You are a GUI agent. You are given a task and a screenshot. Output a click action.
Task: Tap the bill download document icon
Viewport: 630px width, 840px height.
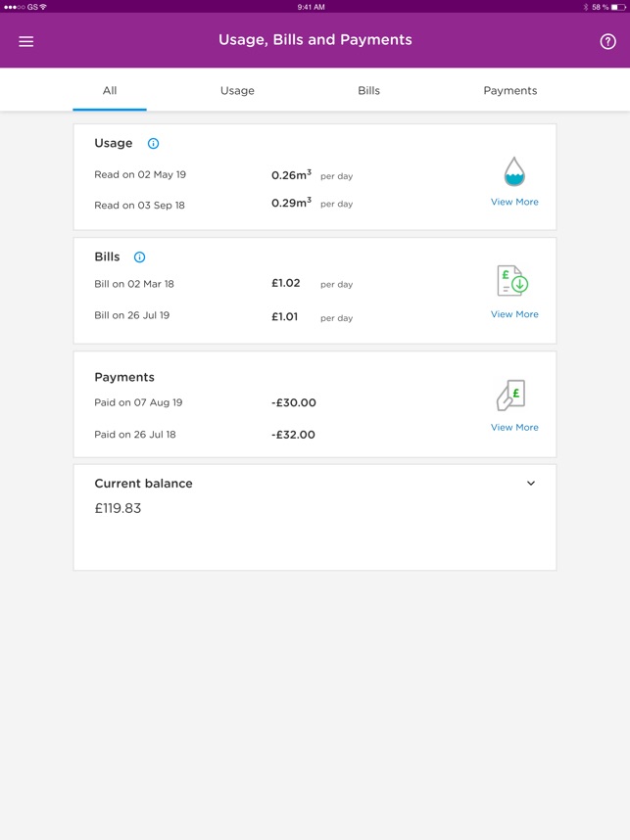click(x=513, y=281)
